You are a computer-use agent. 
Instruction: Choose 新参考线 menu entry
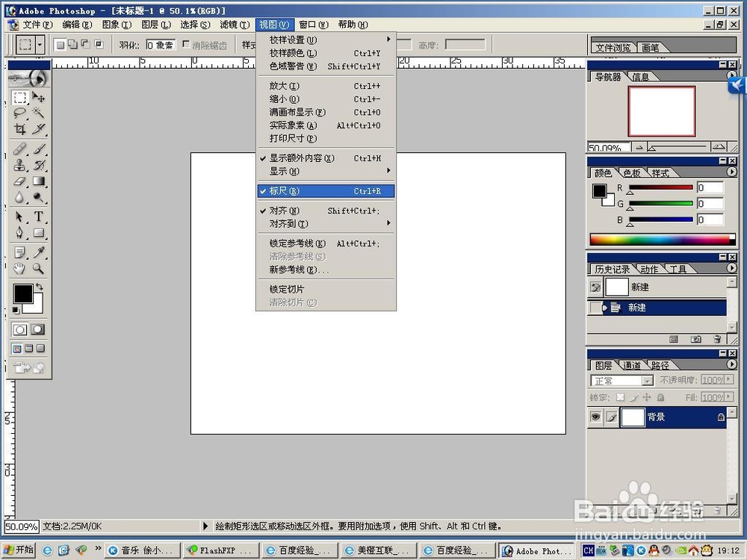(326, 270)
